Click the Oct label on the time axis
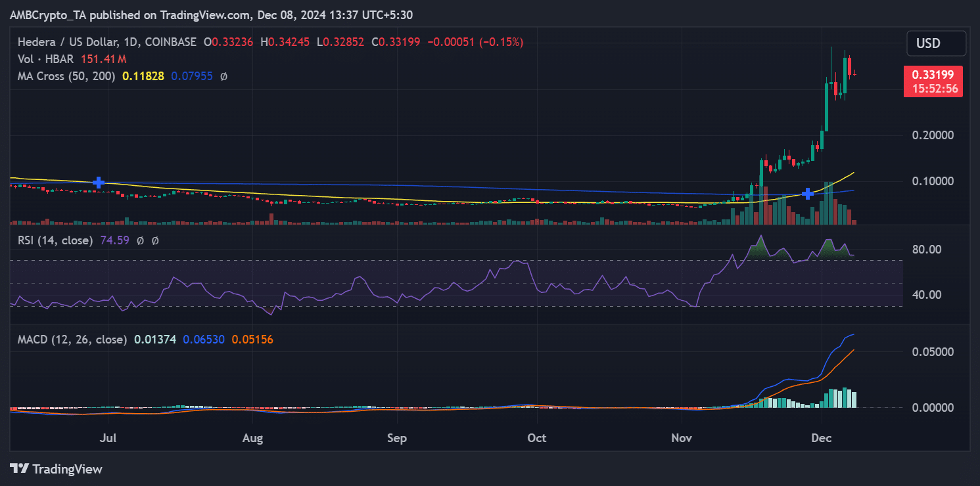980x486 pixels. pos(537,438)
